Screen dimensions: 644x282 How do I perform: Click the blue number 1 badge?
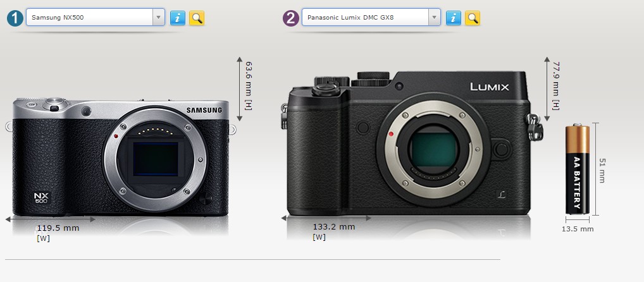pyautogui.click(x=15, y=18)
